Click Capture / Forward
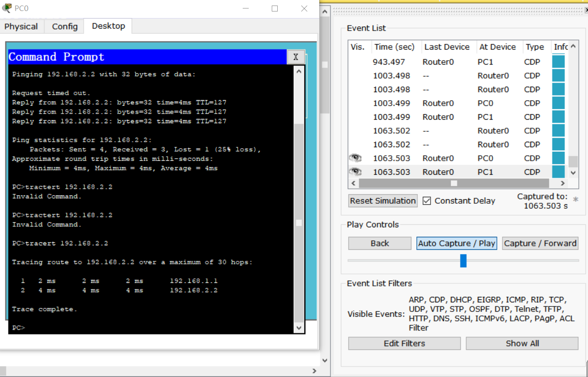 click(x=540, y=243)
